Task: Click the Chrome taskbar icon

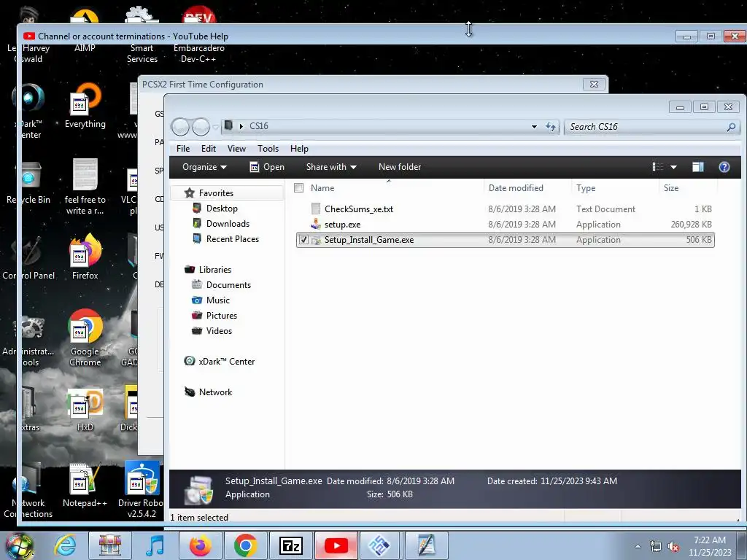Action: click(245, 545)
